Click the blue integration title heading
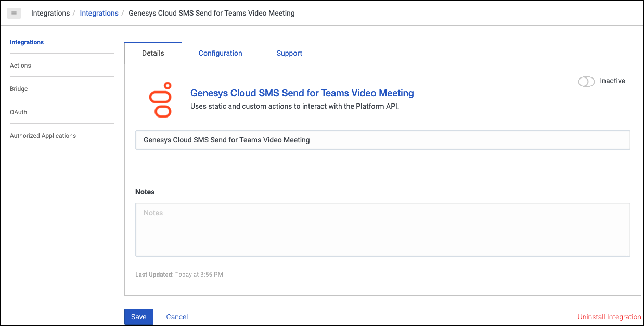 (302, 93)
